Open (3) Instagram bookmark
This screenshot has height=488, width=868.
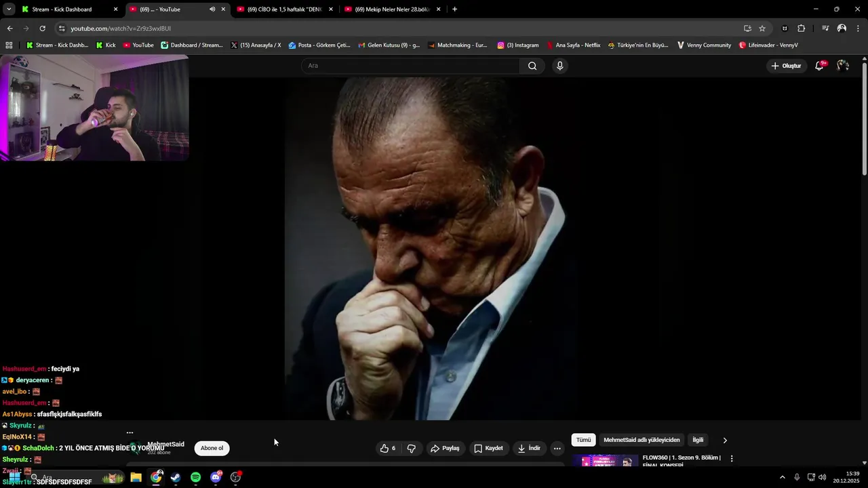[x=518, y=45]
